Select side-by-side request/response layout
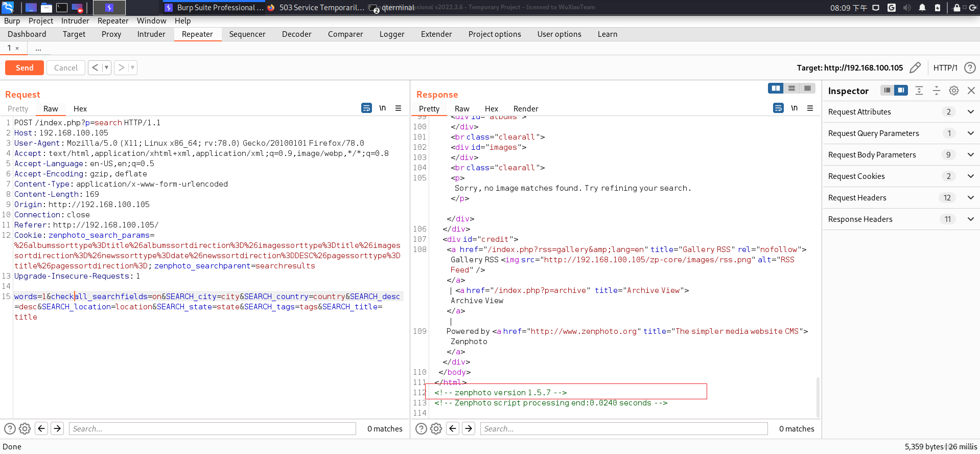This screenshot has height=454, width=980. point(776,88)
